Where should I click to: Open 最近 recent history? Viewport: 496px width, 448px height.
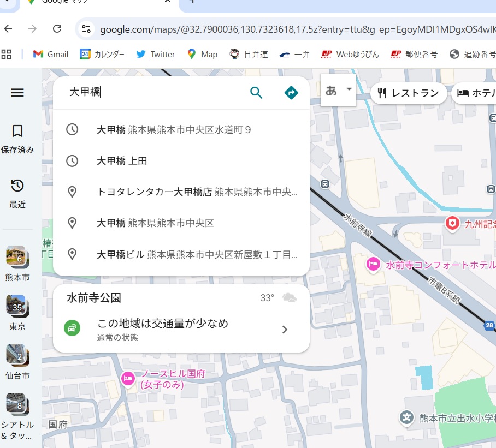pyautogui.click(x=17, y=193)
